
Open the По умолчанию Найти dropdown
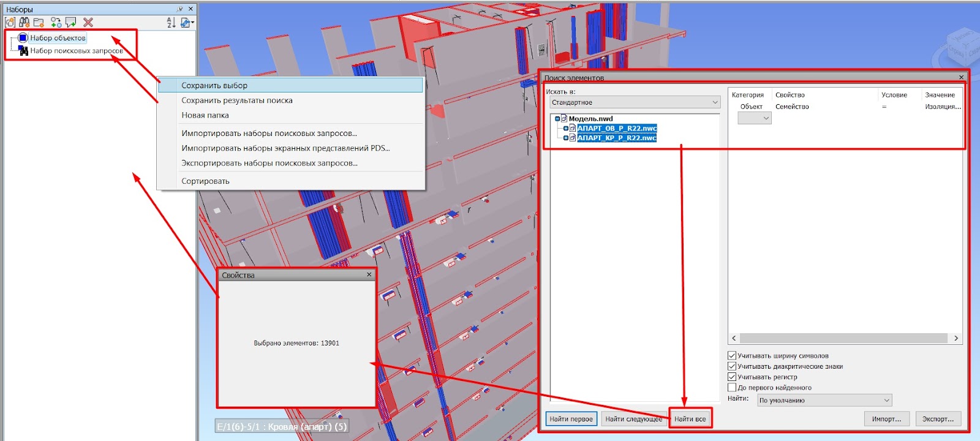point(824,400)
